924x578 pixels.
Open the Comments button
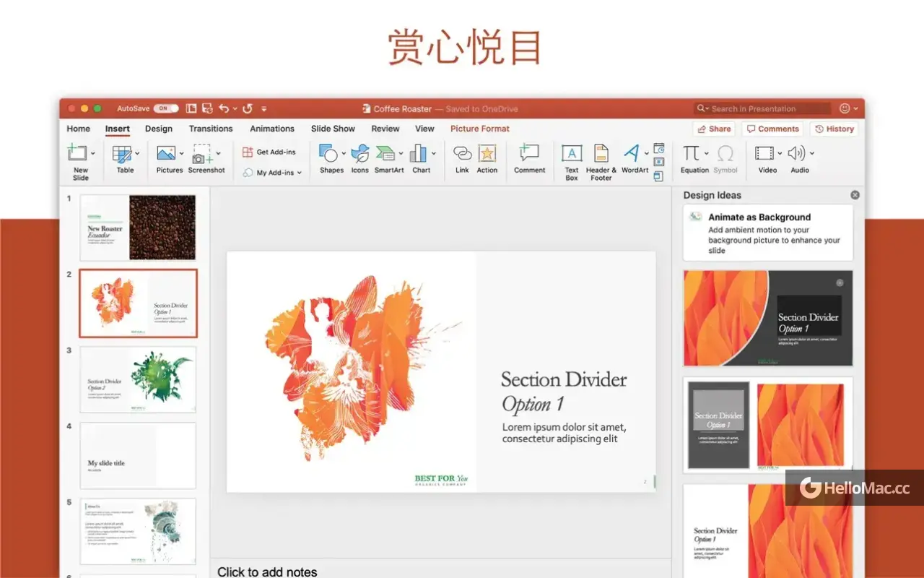pyautogui.click(x=772, y=129)
